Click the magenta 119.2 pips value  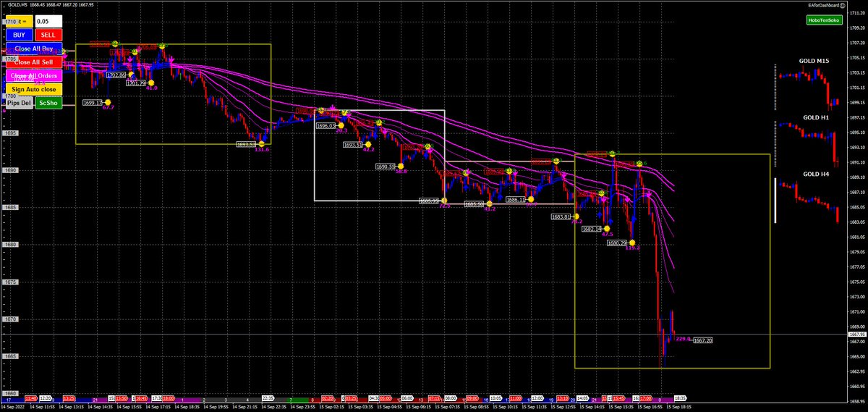[x=633, y=248]
